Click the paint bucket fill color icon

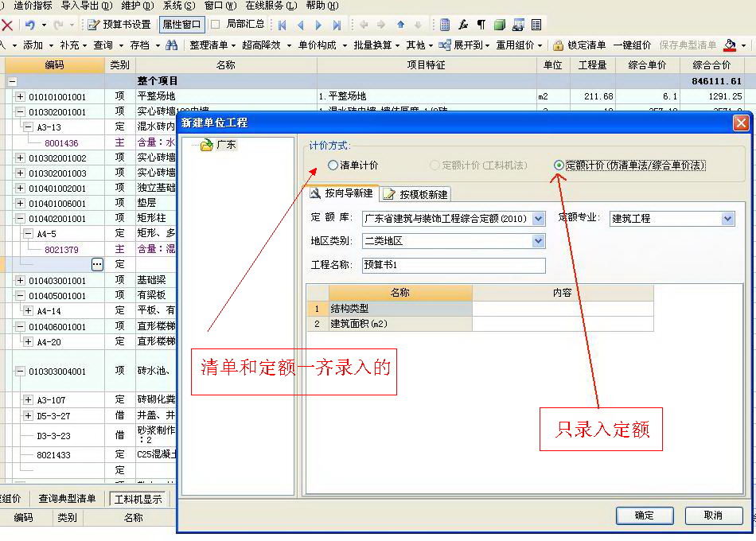coord(730,45)
